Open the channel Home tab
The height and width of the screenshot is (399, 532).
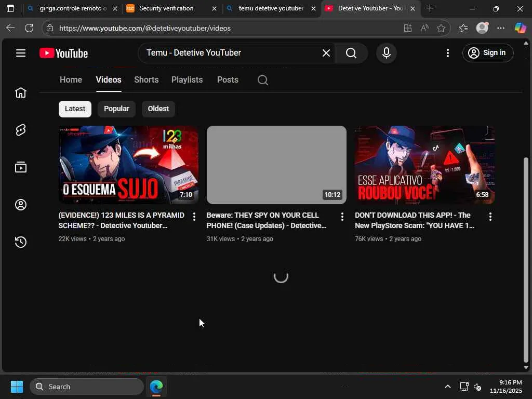71,79
